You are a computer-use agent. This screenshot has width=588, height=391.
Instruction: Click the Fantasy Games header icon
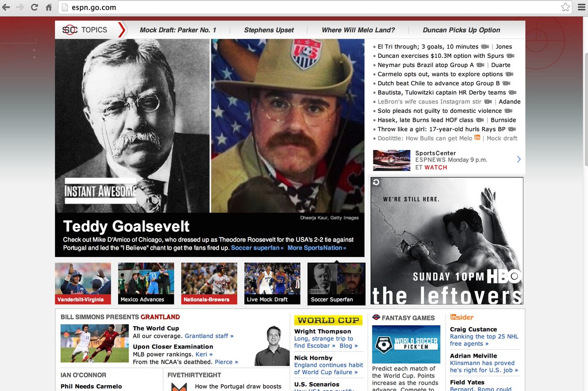(x=376, y=317)
